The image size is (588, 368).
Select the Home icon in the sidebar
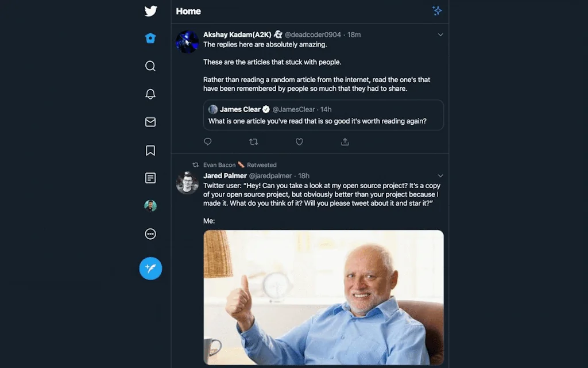(150, 38)
